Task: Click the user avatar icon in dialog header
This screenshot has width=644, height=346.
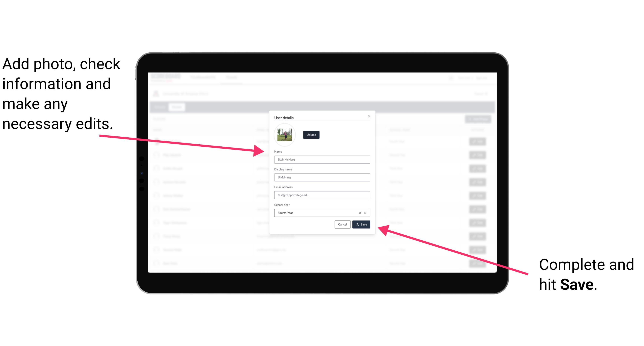Action: click(284, 135)
